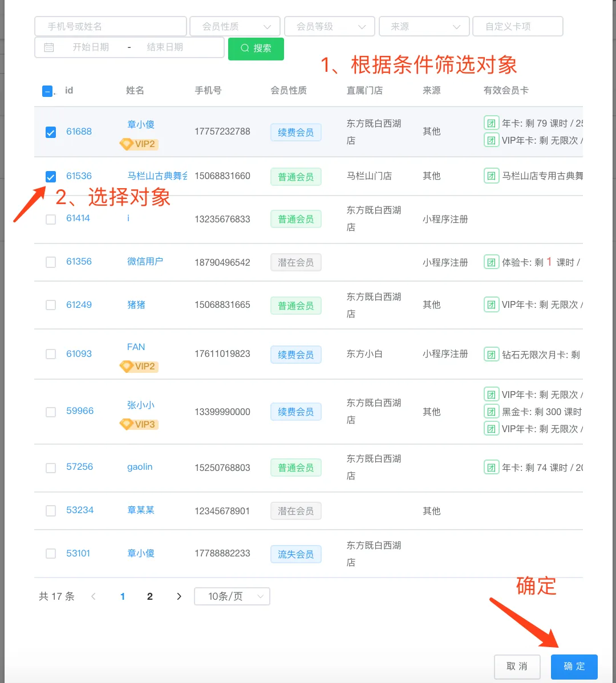616x683 pixels.
Task: Open the 10条/页 page size selector
Action: 232,596
